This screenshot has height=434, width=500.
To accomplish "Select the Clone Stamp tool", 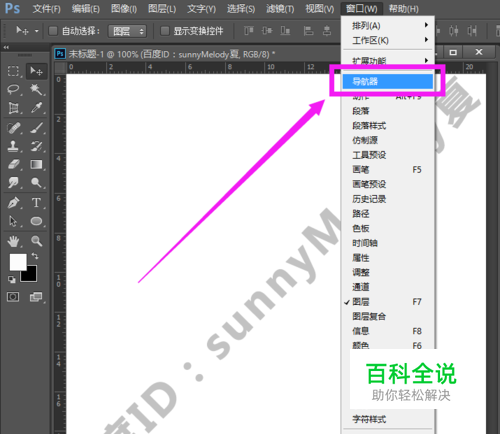I will tap(13, 146).
